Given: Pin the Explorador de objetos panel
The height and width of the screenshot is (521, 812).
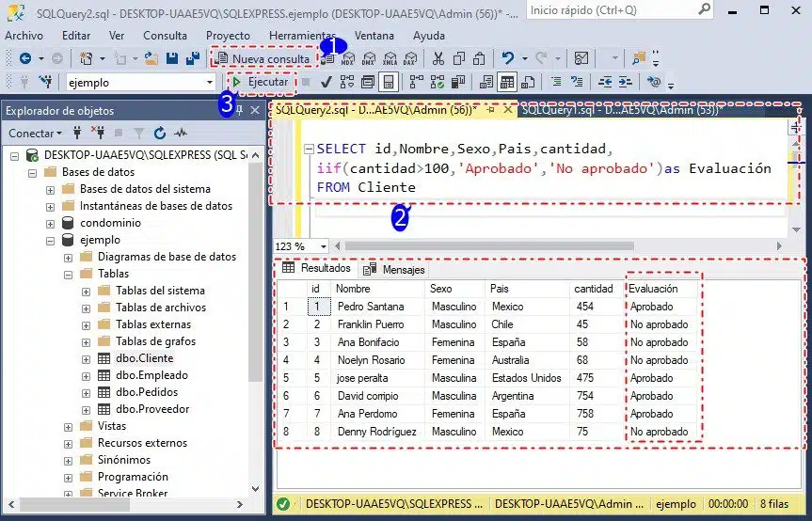Looking at the screenshot, I should pyautogui.click(x=239, y=111).
